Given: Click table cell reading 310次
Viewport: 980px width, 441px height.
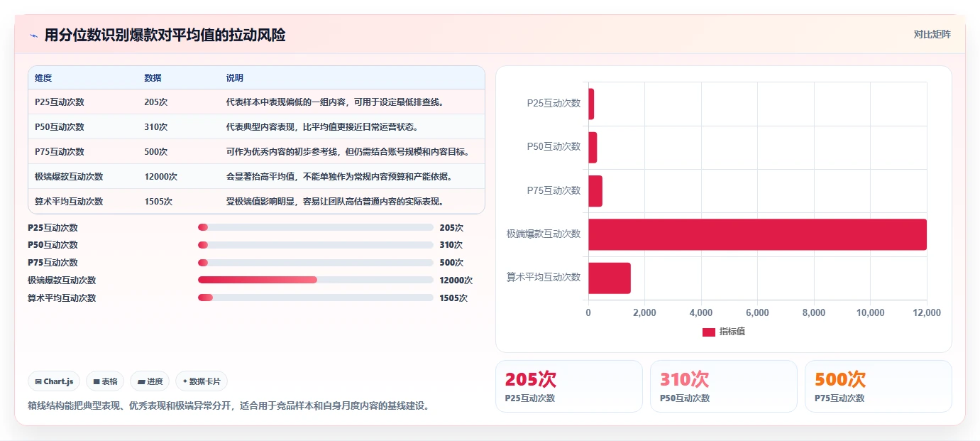Looking at the screenshot, I should tap(155, 126).
